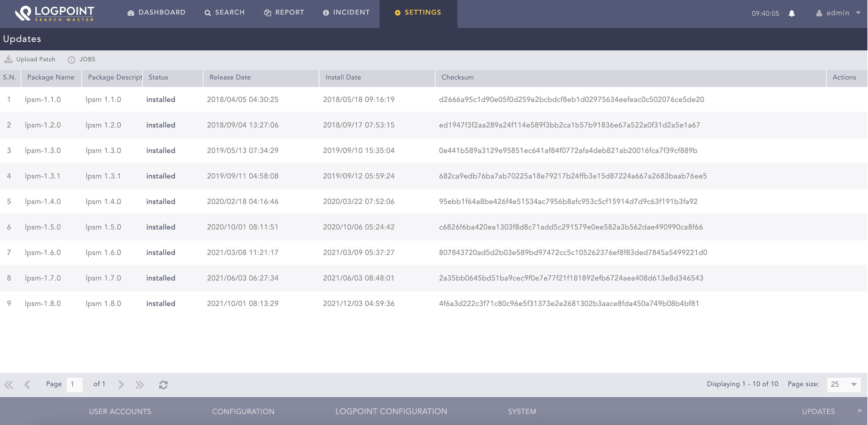
Task: Open the User Accounts settings section
Action: (120, 412)
